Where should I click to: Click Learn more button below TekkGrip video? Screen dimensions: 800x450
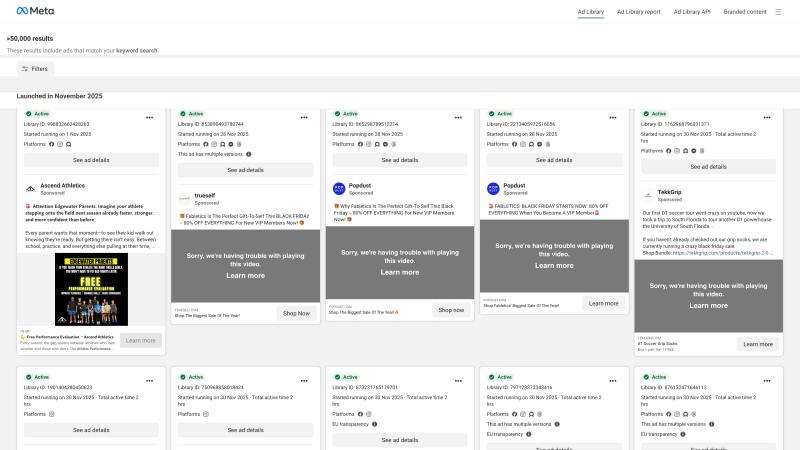click(758, 344)
